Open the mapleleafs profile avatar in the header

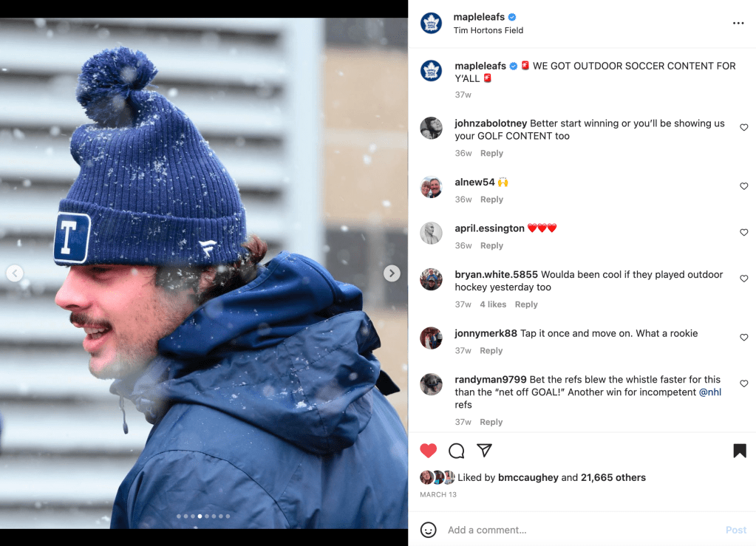tap(431, 23)
